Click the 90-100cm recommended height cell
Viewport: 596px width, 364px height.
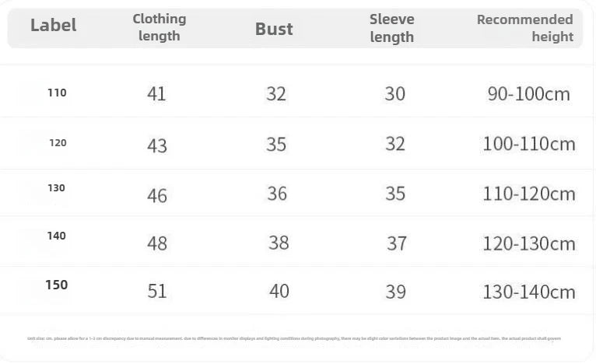click(528, 94)
